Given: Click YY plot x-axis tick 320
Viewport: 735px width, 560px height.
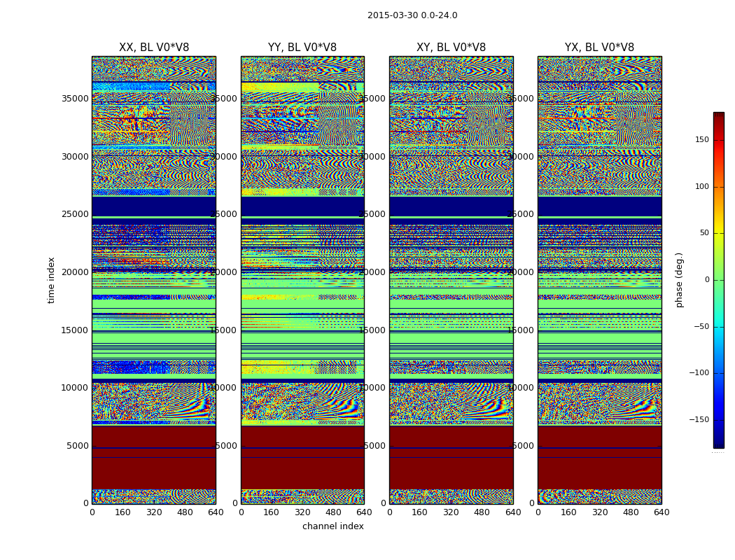Looking at the screenshot, I should pos(302,512).
